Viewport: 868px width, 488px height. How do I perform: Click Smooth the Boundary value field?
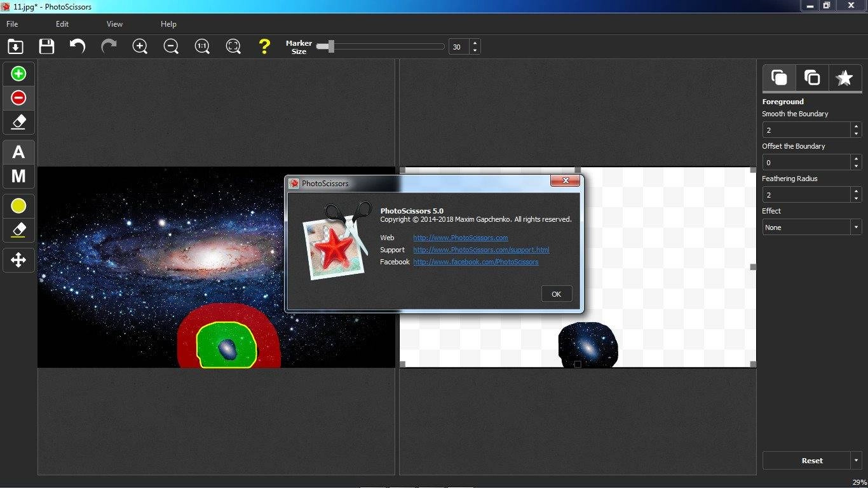(x=806, y=130)
